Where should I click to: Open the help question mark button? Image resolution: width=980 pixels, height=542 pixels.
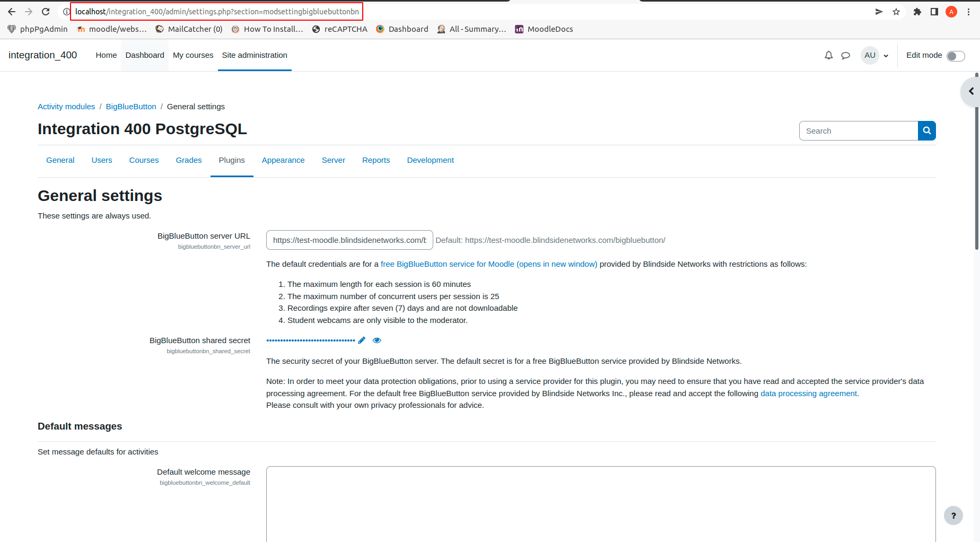[x=953, y=515]
